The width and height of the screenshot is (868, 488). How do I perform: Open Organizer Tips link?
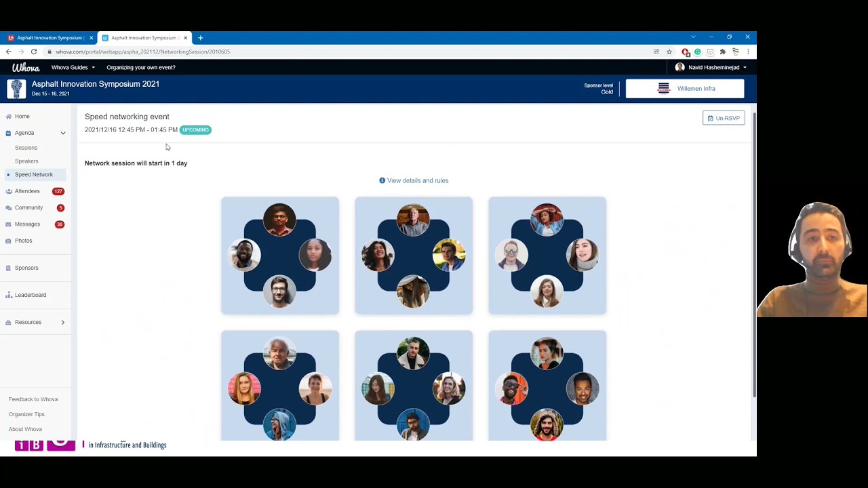26,414
